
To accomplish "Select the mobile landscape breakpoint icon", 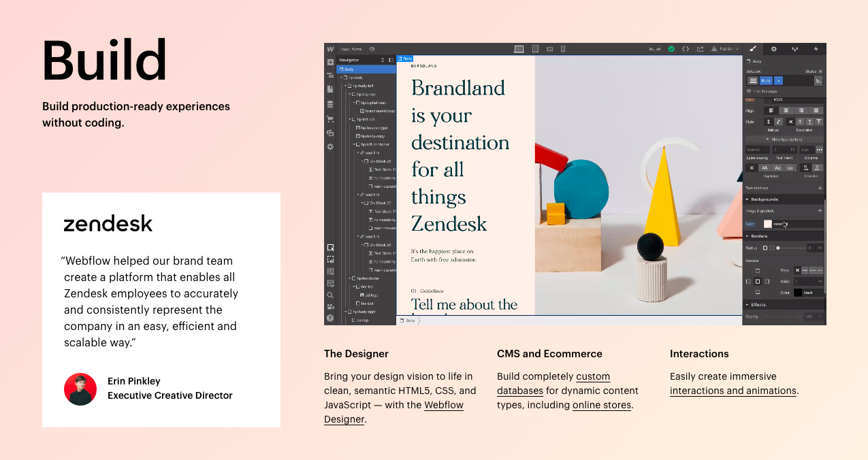I will coord(550,49).
